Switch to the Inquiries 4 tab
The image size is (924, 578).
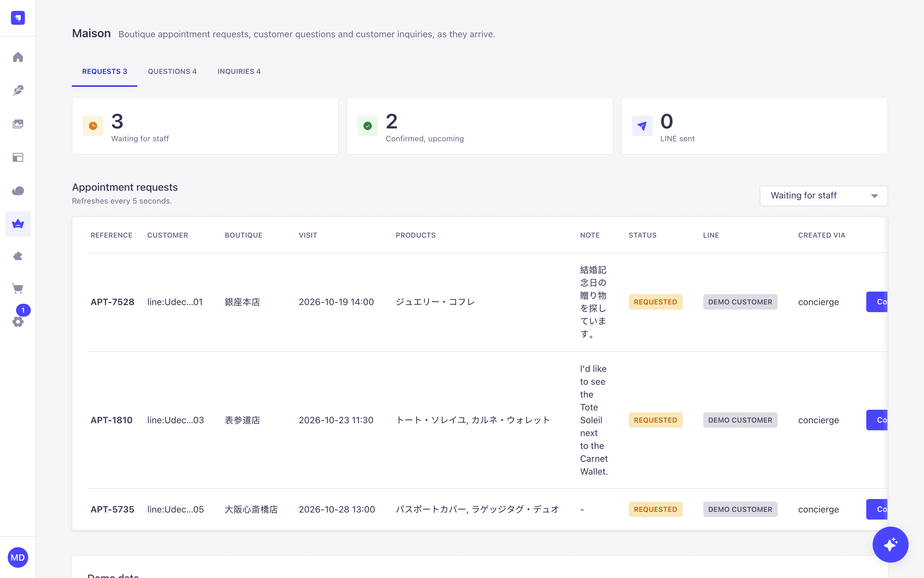239,72
